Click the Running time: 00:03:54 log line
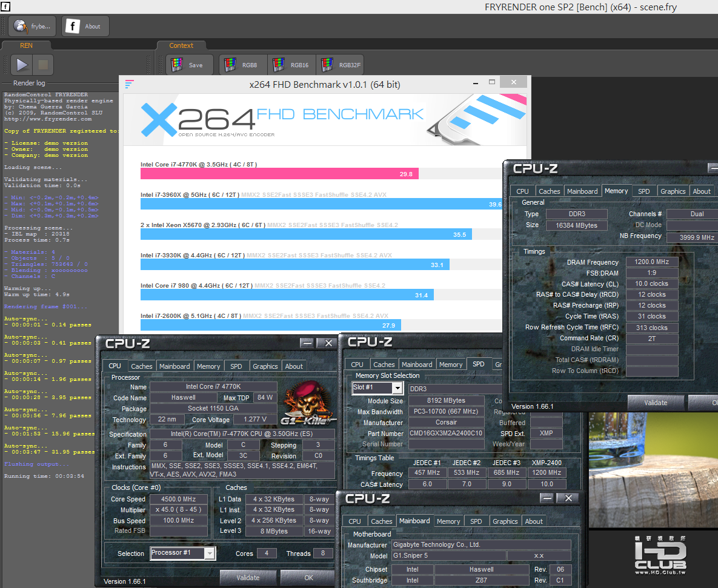Image resolution: width=718 pixels, height=588 pixels. tap(44, 476)
